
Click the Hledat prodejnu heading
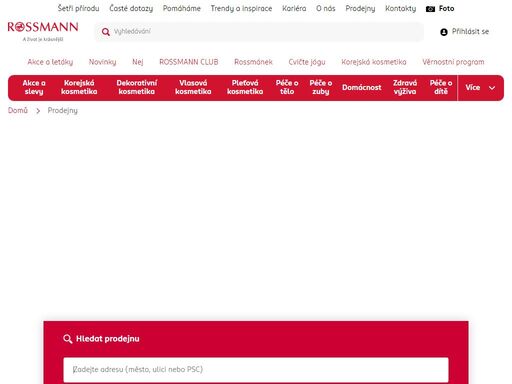click(x=108, y=339)
